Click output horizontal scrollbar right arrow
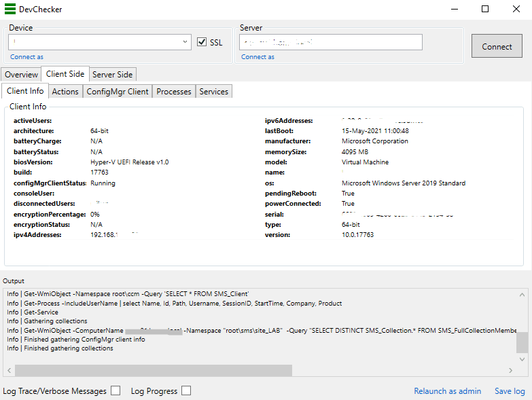 click(x=511, y=371)
